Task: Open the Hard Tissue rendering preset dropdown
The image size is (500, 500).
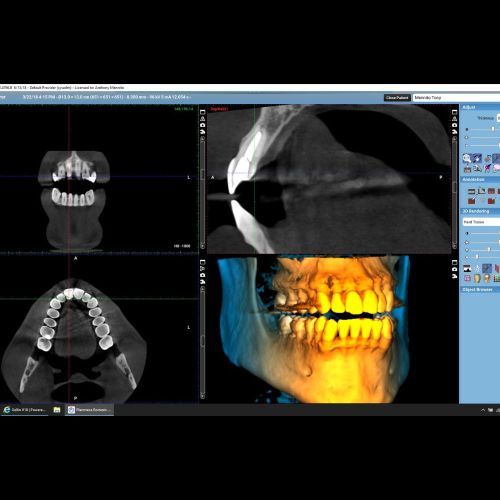Action: coord(481,222)
